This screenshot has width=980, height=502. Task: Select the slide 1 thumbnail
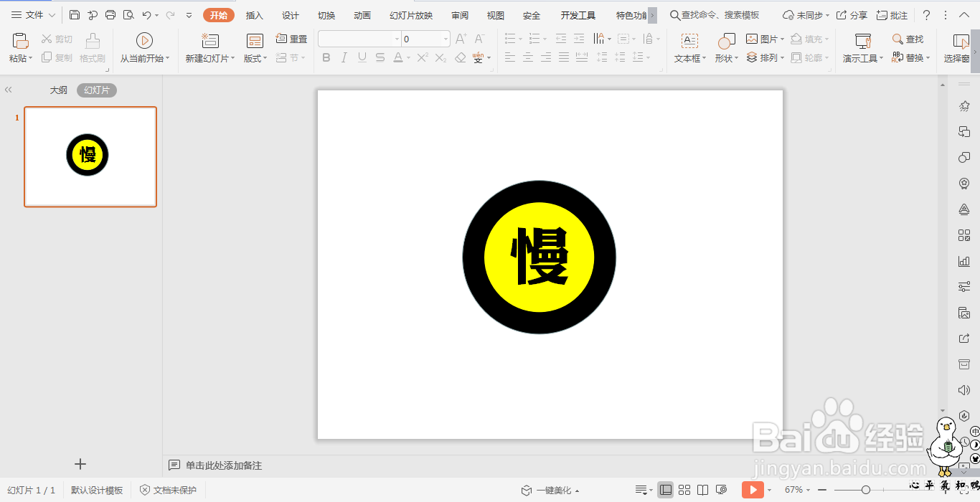pos(90,156)
